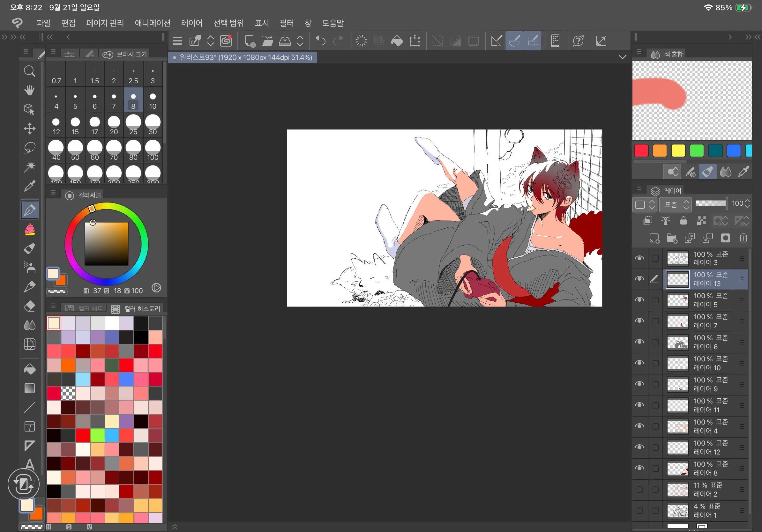Hide layer 레이어 3 visibility eye

(x=639, y=258)
